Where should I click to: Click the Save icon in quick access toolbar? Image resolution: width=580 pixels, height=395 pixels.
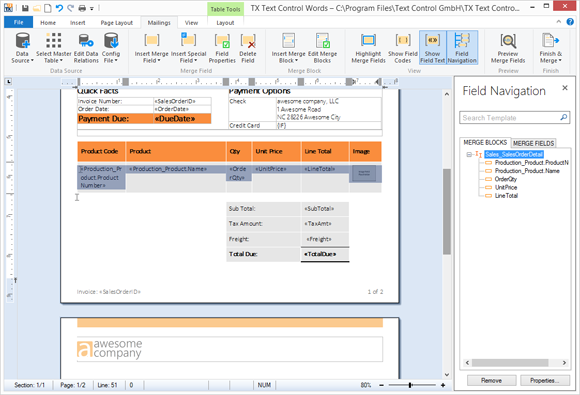(25, 8)
